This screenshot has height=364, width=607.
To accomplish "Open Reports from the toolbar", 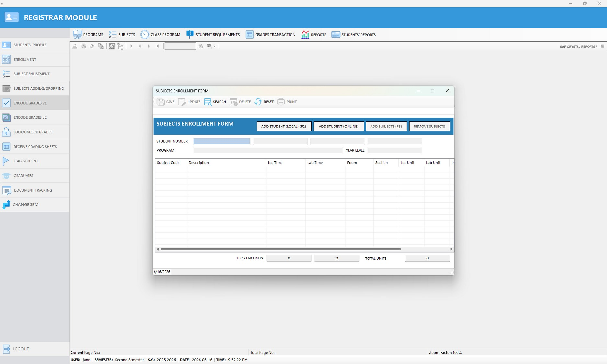I will (x=314, y=35).
